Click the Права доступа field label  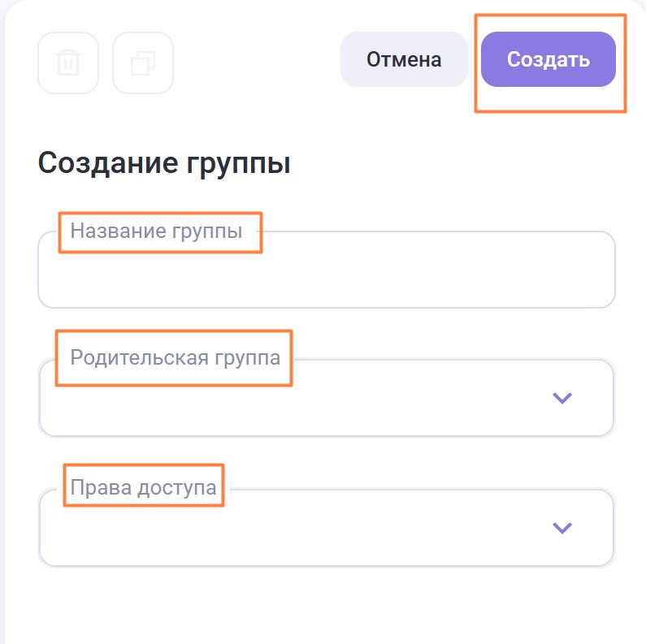pos(143,487)
